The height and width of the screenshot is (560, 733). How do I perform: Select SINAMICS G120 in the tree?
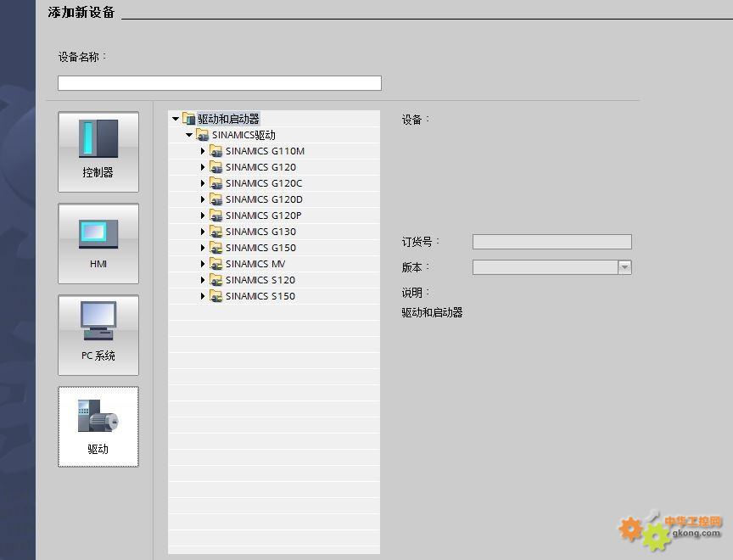pos(260,167)
